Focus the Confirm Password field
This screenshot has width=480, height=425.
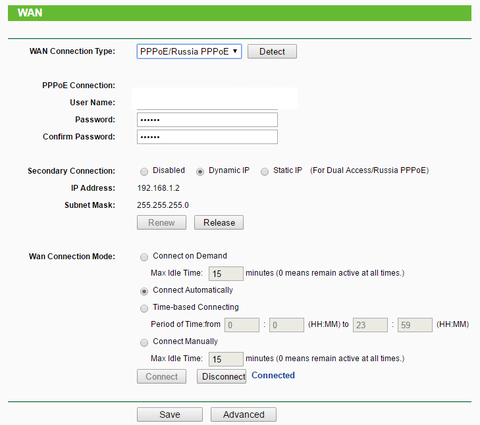[207, 137]
